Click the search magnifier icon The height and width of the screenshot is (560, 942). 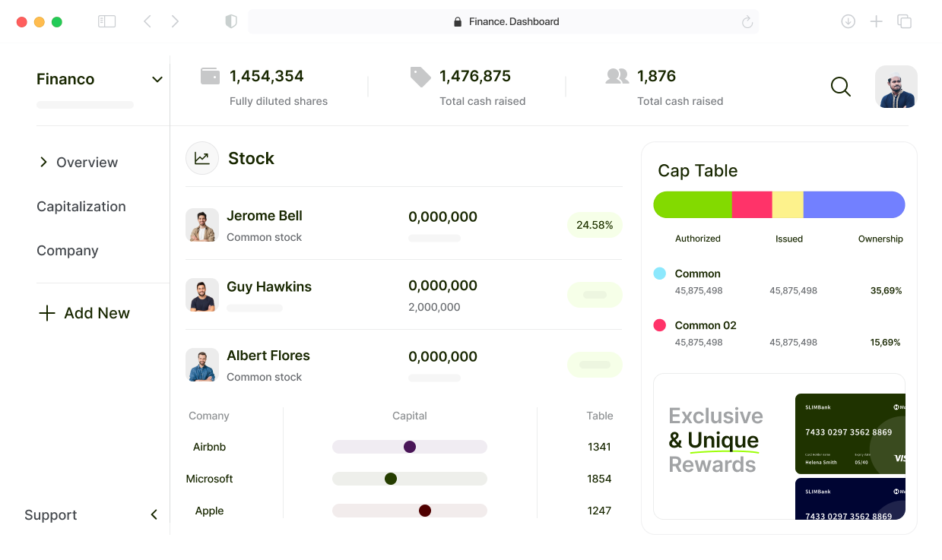[840, 87]
